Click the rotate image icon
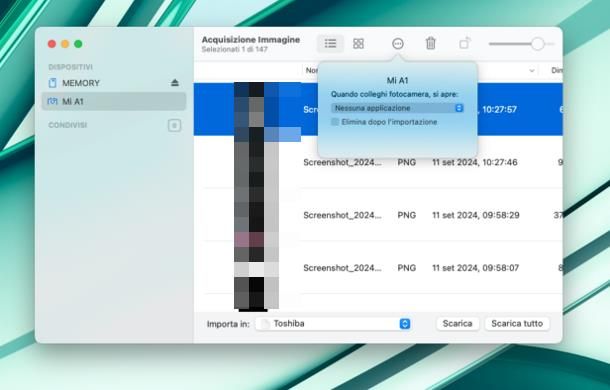The width and height of the screenshot is (610, 390). [465, 43]
